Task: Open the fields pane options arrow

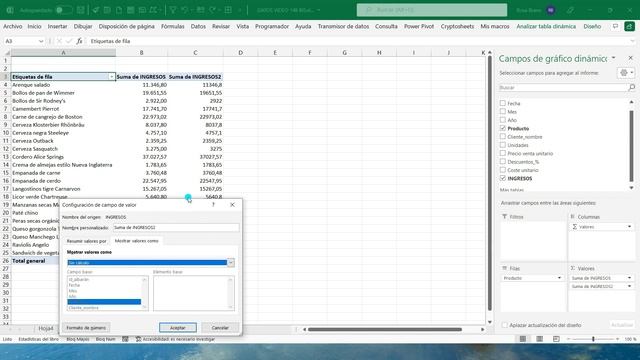Action: tap(613, 58)
